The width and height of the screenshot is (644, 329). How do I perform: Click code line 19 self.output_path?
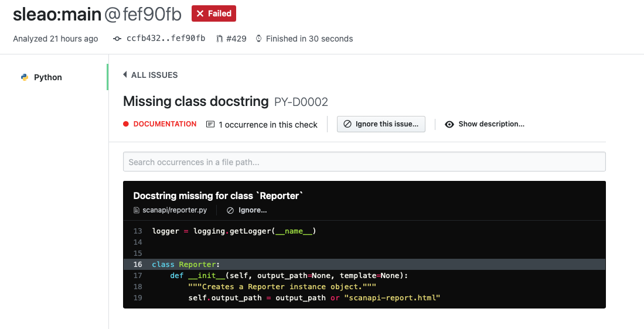[x=314, y=298]
